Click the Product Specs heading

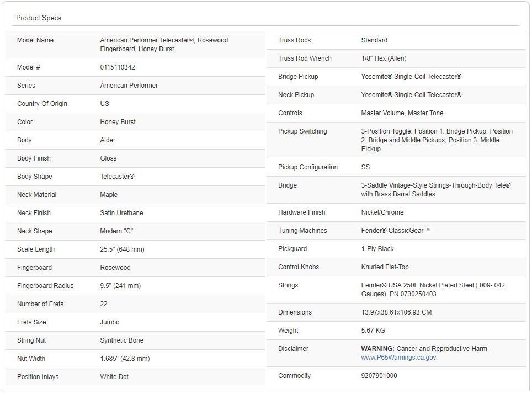[39, 18]
